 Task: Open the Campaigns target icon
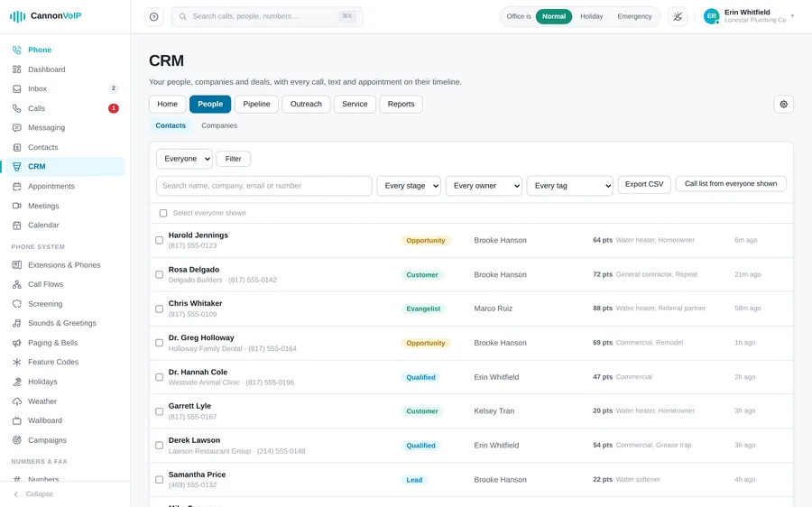click(x=17, y=440)
